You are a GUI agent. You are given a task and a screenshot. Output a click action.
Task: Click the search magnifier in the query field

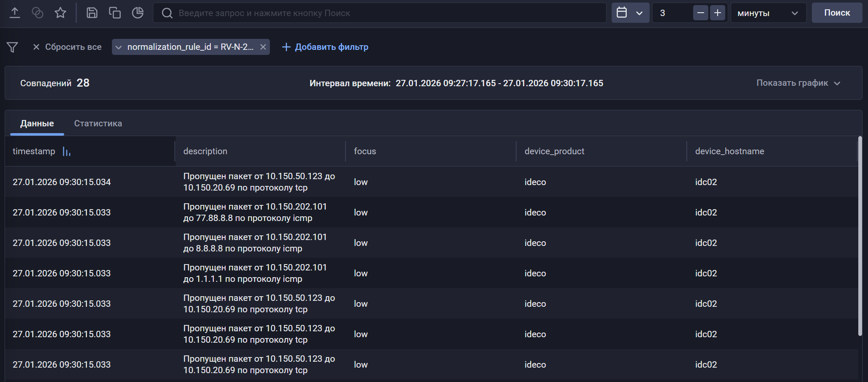click(x=167, y=13)
